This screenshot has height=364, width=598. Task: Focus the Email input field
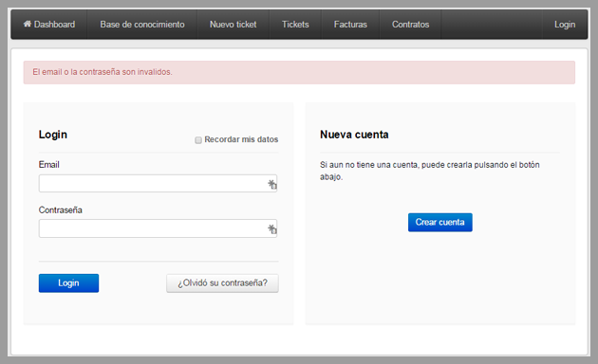pyautogui.click(x=158, y=184)
